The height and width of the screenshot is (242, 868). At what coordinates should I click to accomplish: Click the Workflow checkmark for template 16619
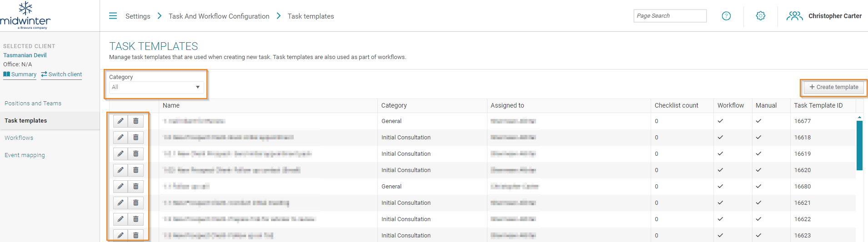720,154
